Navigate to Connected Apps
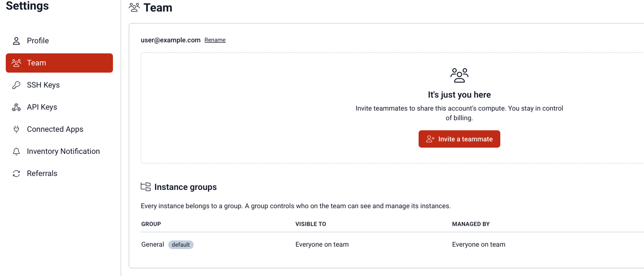Screen dimensions: 644x276 click(59, 129)
